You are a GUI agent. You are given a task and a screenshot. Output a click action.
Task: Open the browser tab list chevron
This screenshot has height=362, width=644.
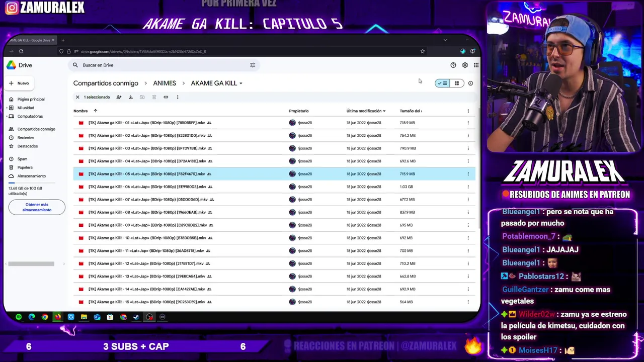445,40
